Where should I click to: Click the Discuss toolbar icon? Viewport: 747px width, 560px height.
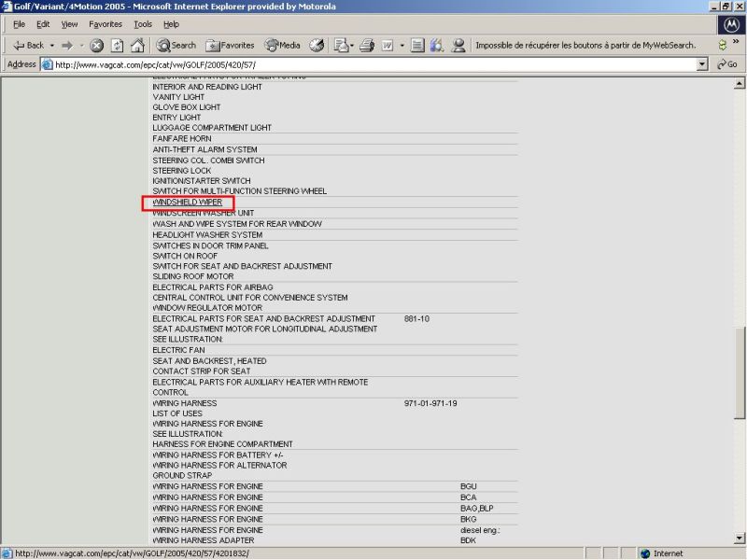coord(417,45)
